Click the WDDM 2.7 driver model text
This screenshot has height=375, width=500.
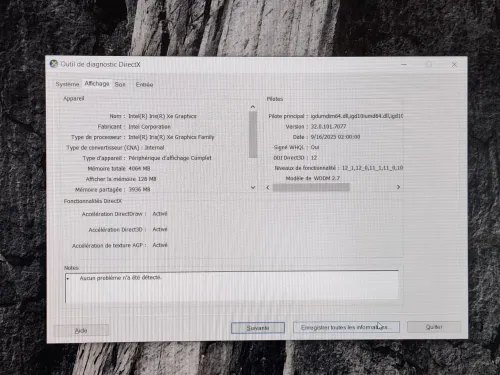click(327, 178)
